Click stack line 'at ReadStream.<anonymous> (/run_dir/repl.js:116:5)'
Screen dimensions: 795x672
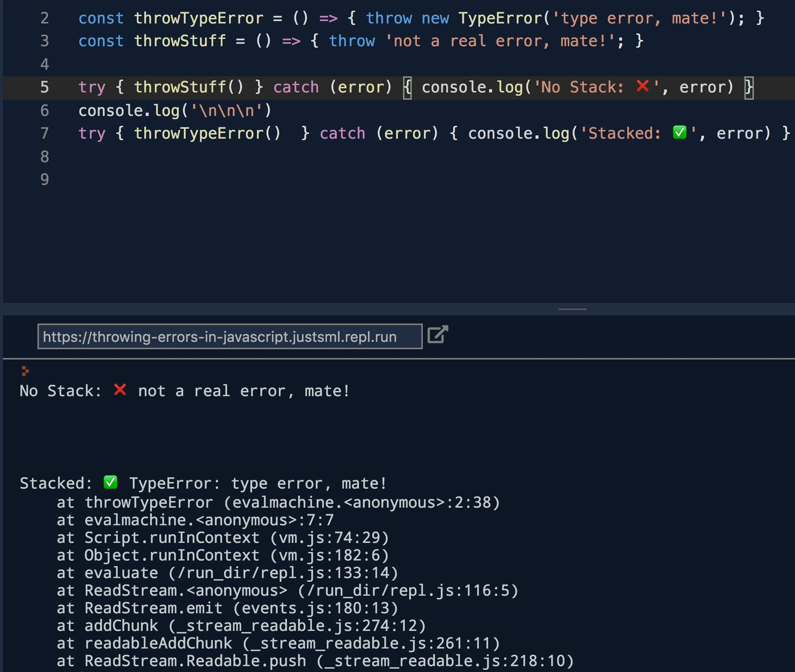tap(288, 591)
